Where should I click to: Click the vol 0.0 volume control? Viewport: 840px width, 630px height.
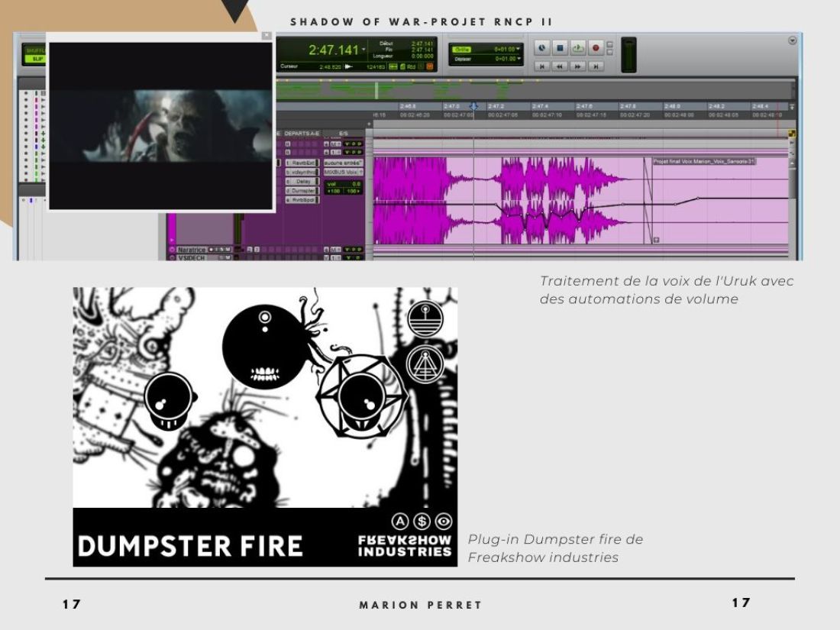pyautogui.click(x=344, y=184)
